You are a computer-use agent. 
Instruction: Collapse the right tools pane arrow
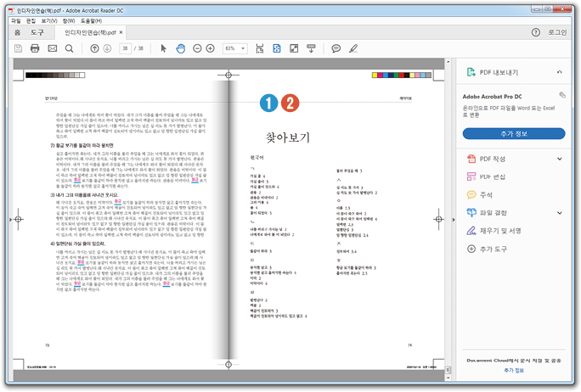(x=454, y=220)
